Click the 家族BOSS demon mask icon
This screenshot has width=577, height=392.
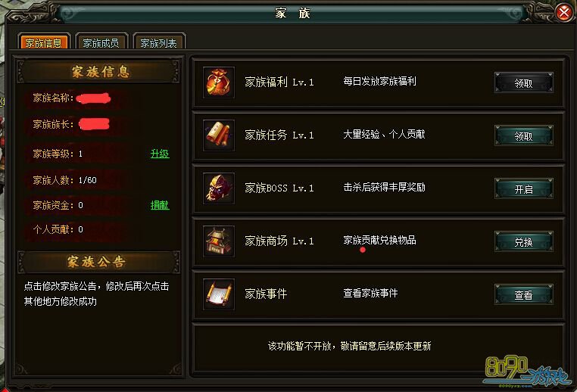coord(219,188)
